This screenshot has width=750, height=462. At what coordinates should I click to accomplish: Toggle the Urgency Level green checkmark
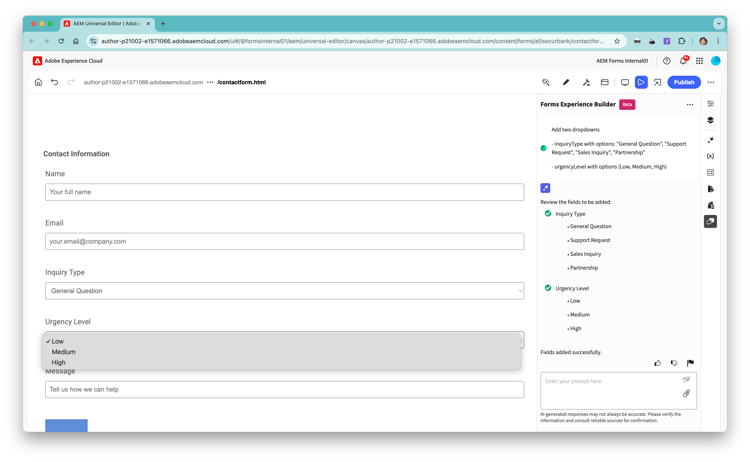click(548, 288)
